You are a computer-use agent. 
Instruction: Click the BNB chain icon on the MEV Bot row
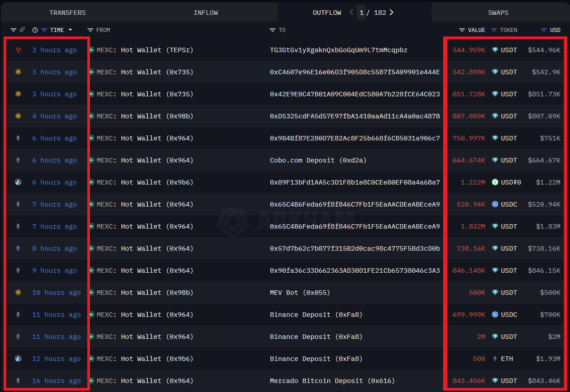coord(19,293)
